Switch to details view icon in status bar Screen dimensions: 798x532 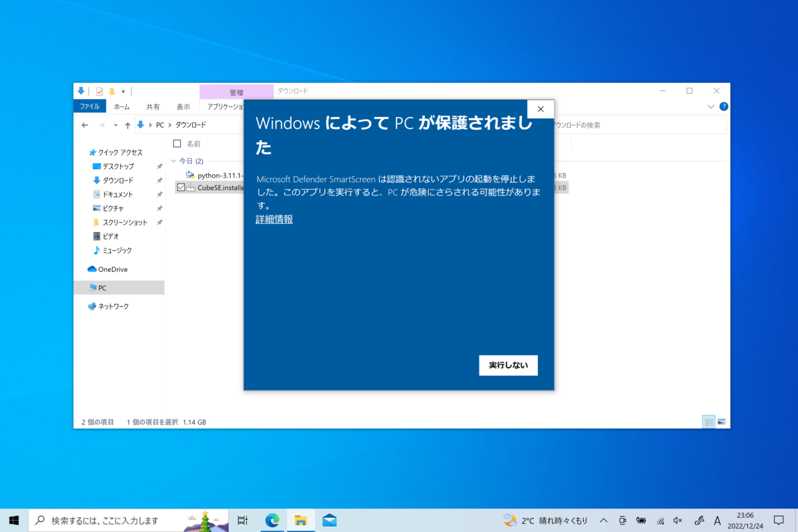tap(709, 422)
